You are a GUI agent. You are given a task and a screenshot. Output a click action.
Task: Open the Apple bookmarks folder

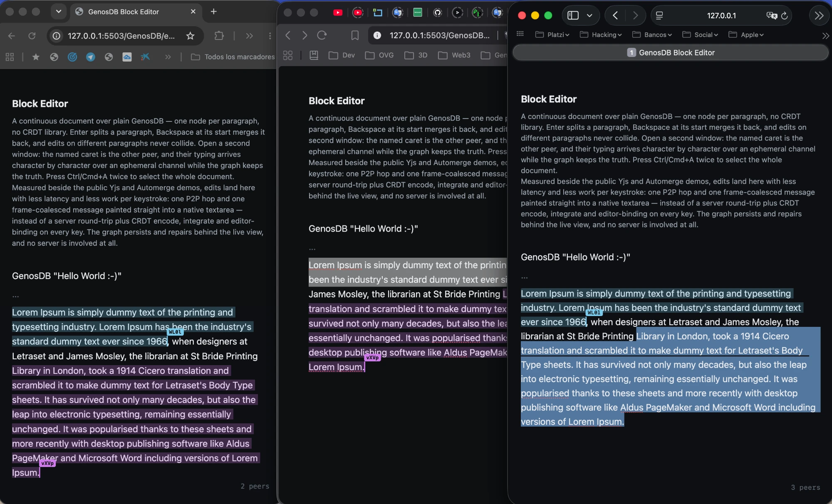pyautogui.click(x=746, y=35)
